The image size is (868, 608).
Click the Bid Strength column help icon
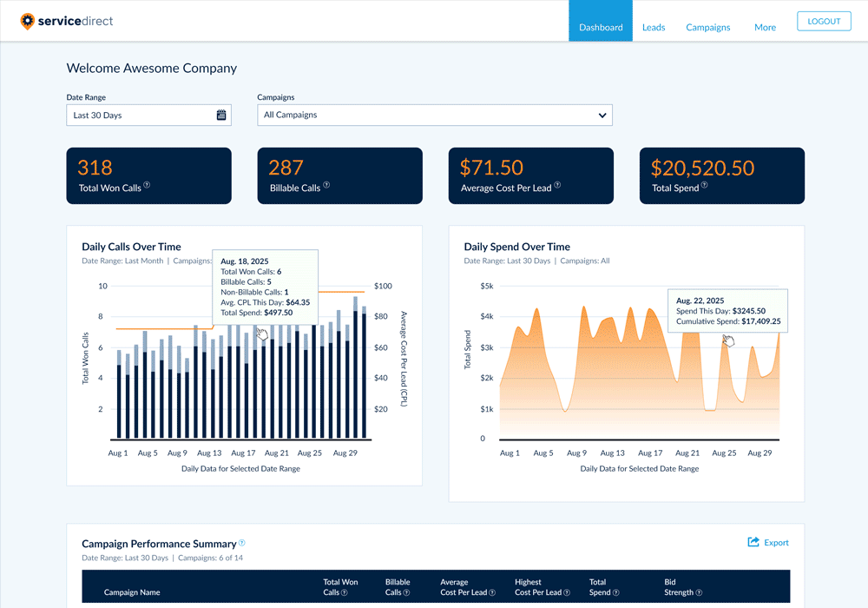(700, 591)
